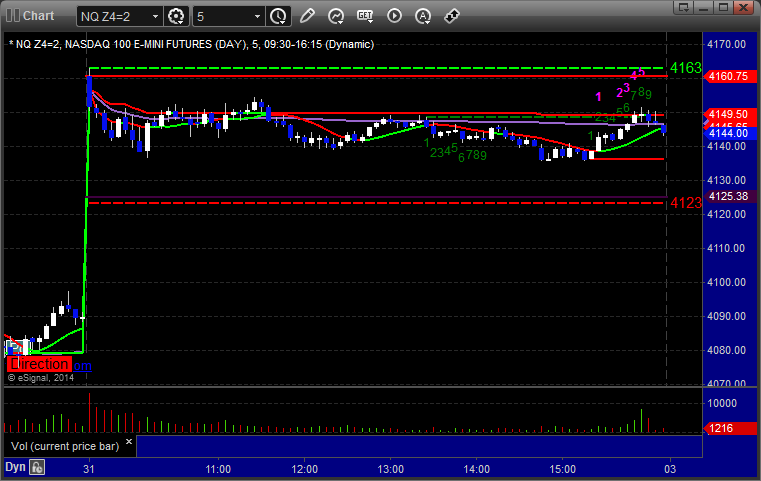Close the Chart window
Viewport: 761px width, 481px height.
coord(744,7)
